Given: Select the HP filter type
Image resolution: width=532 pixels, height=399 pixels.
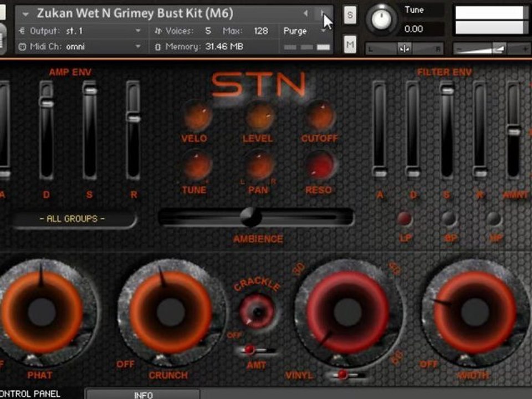Looking at the screenshot, I should tap(494, 219).
